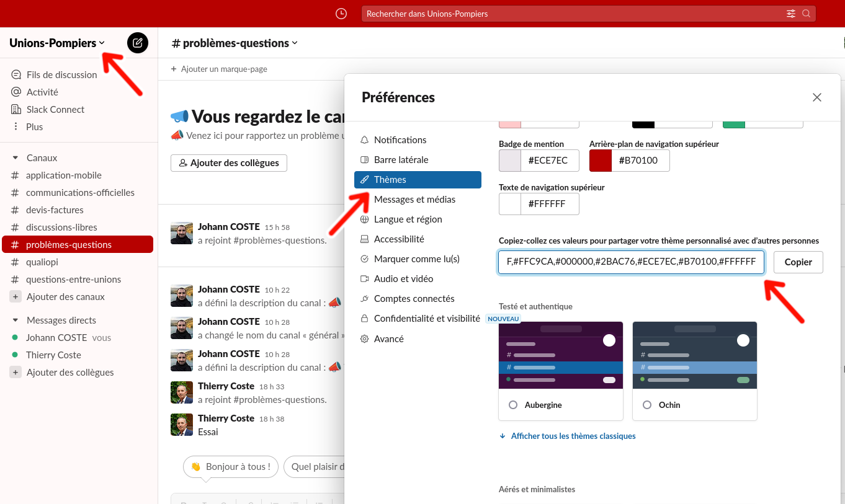This screenshot has width=845, height=504.
Task: Click the #ECE7EC hex value field
Action: (550, 161)
